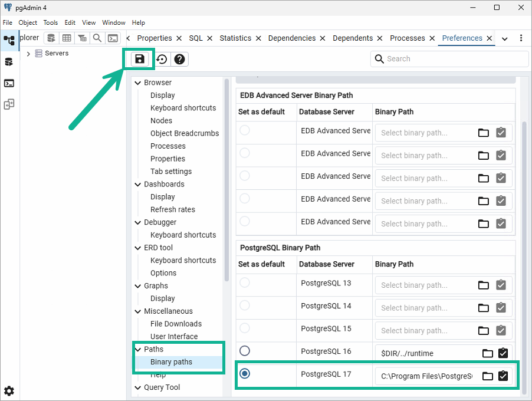Open User Interface under Miscellaneous

pyautogui.click(x=174, y=337)
